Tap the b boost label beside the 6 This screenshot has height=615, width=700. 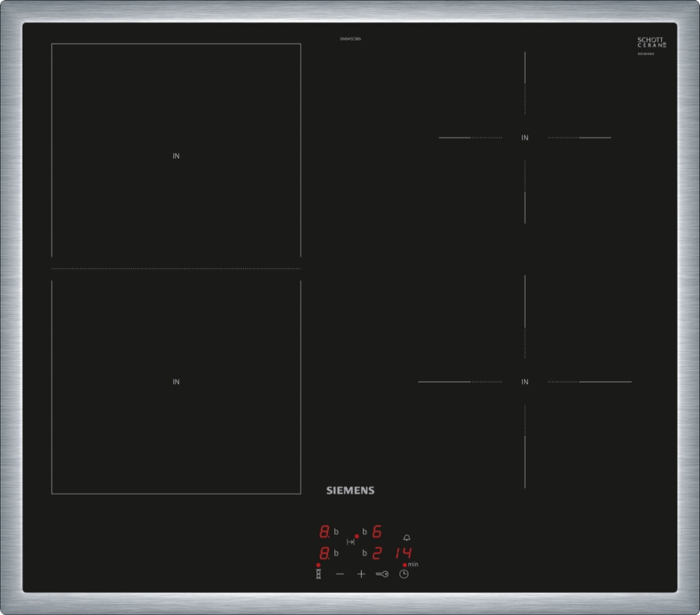[365, 532]
